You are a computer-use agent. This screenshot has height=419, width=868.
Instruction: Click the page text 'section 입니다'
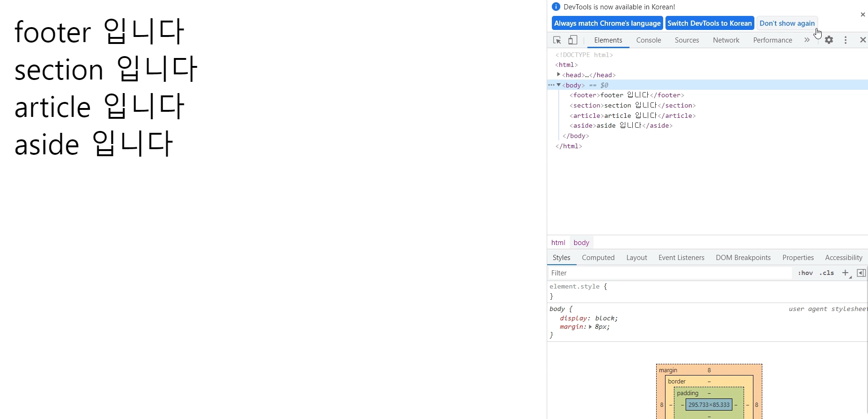[106, 69]
